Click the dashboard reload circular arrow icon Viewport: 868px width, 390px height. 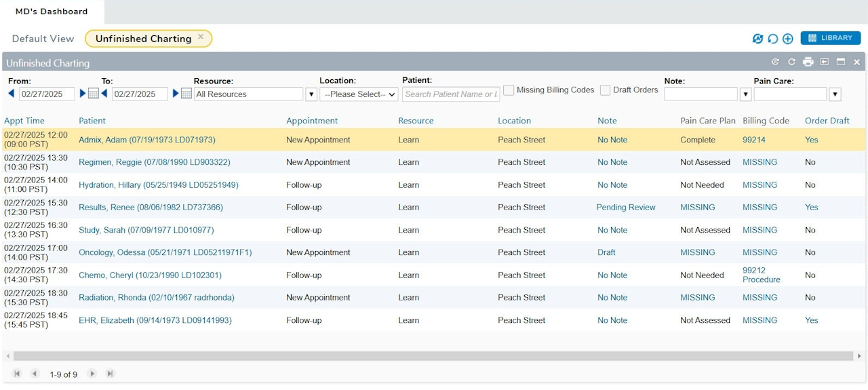tap(772, 39)
